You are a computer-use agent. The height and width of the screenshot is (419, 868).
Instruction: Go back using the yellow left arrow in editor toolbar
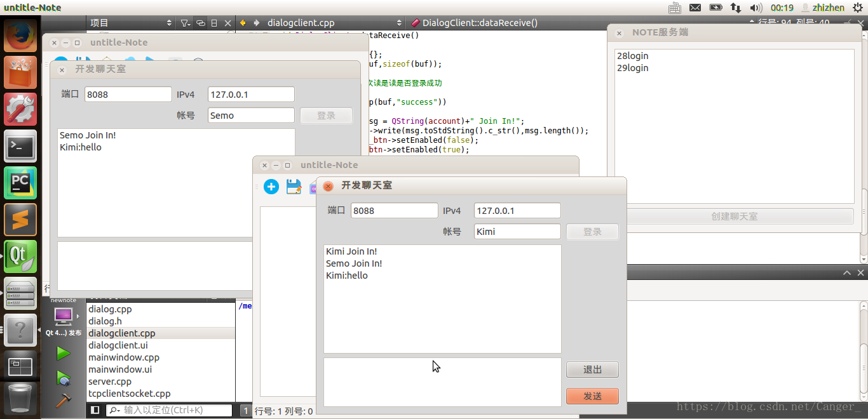(241, 22)
